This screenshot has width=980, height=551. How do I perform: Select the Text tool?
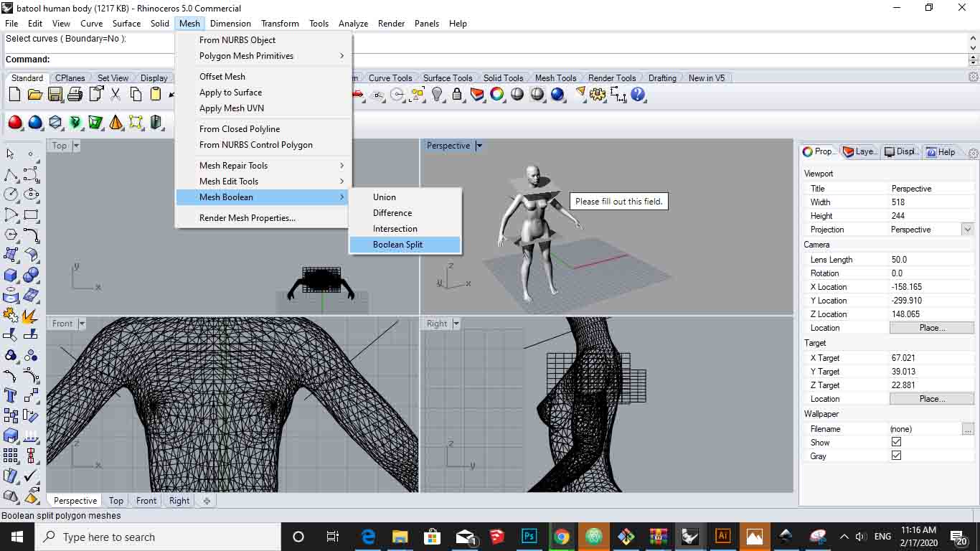pyautogui.click(x=11, y=395)
